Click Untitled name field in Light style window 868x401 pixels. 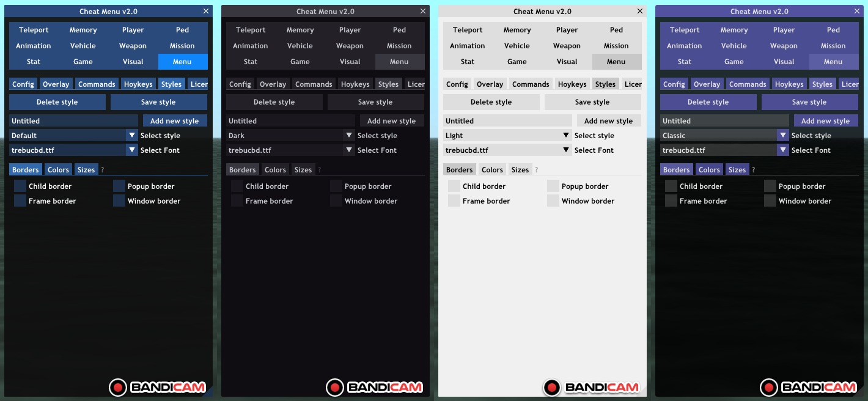507,120
